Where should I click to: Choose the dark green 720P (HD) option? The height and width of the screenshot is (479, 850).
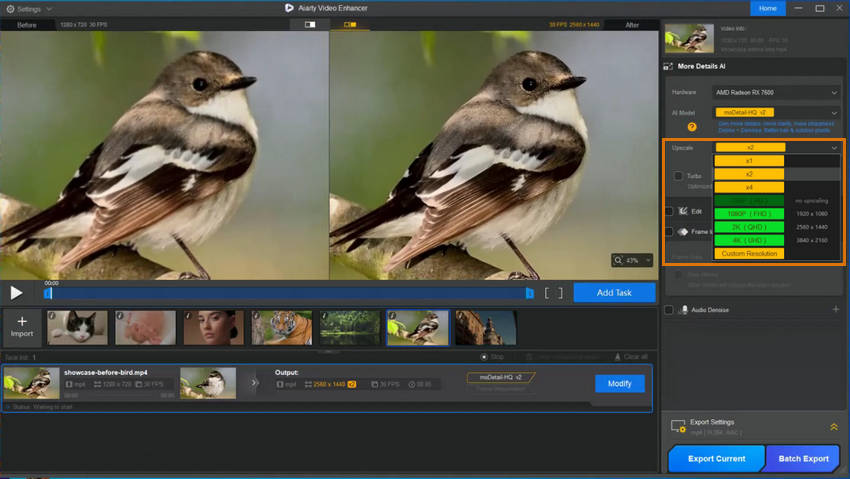749,200
